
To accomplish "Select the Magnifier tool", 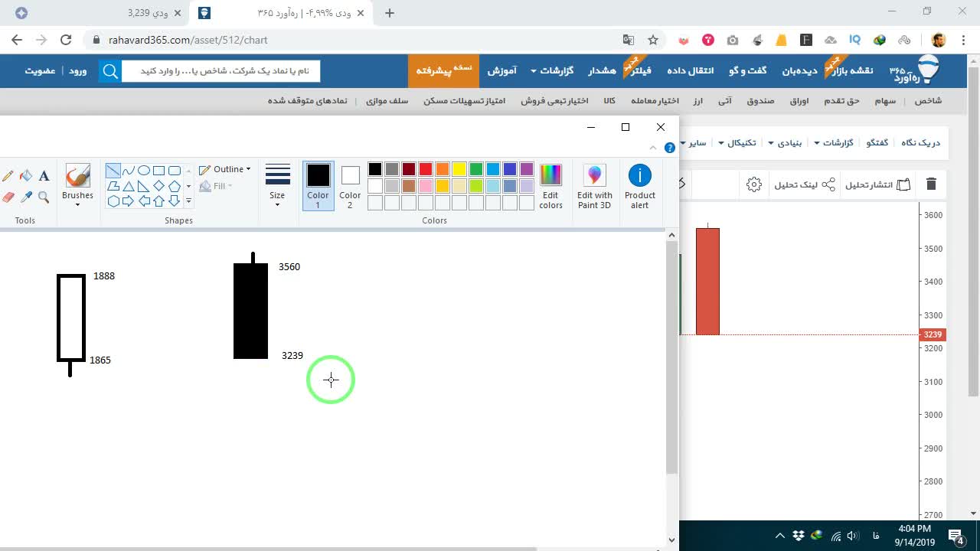I will coord(44,197).
